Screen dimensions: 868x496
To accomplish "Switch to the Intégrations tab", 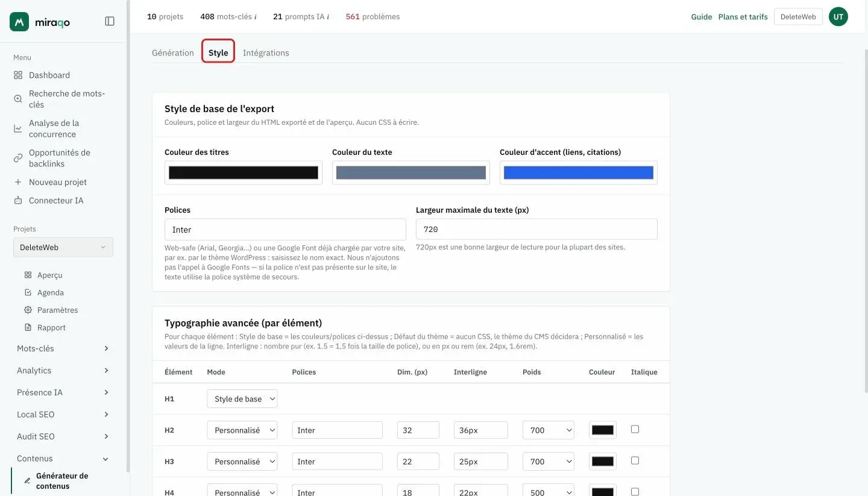I will click(x=266, y=53).
